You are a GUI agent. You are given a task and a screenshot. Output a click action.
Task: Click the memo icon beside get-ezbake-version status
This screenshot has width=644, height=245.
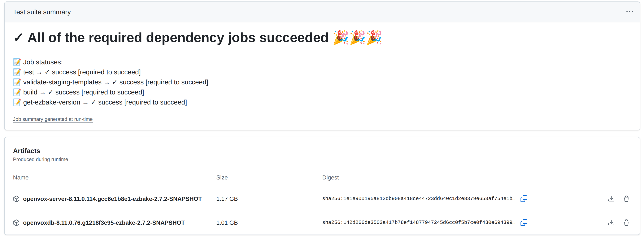[x=17, y=102]
